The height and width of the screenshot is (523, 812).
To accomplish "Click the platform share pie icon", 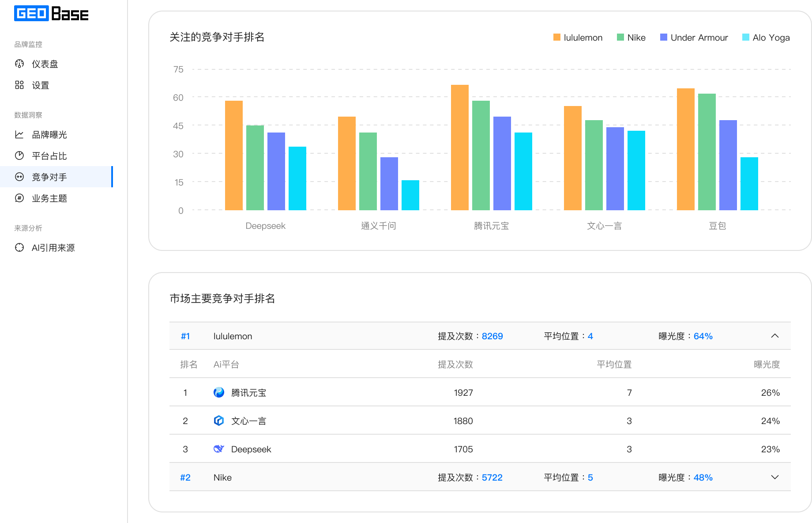I will pyautogui.click(x=19, y=156).
